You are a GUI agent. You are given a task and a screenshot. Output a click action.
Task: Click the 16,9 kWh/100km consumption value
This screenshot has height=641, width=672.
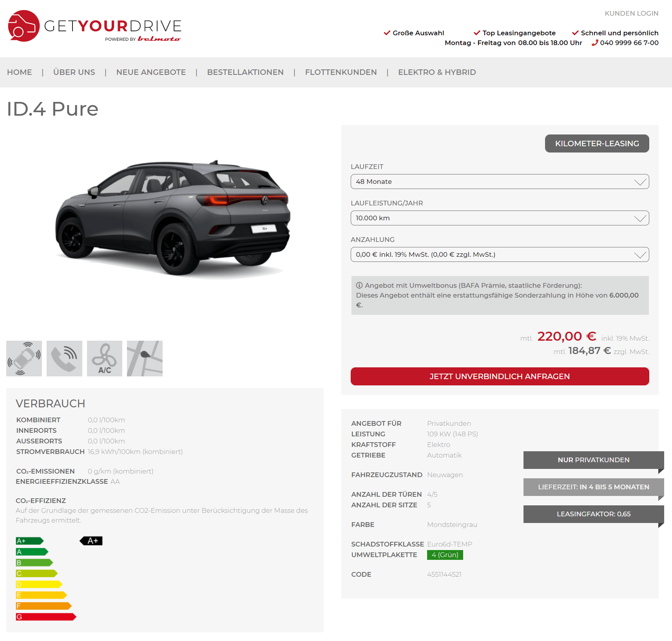coord(135,452)
